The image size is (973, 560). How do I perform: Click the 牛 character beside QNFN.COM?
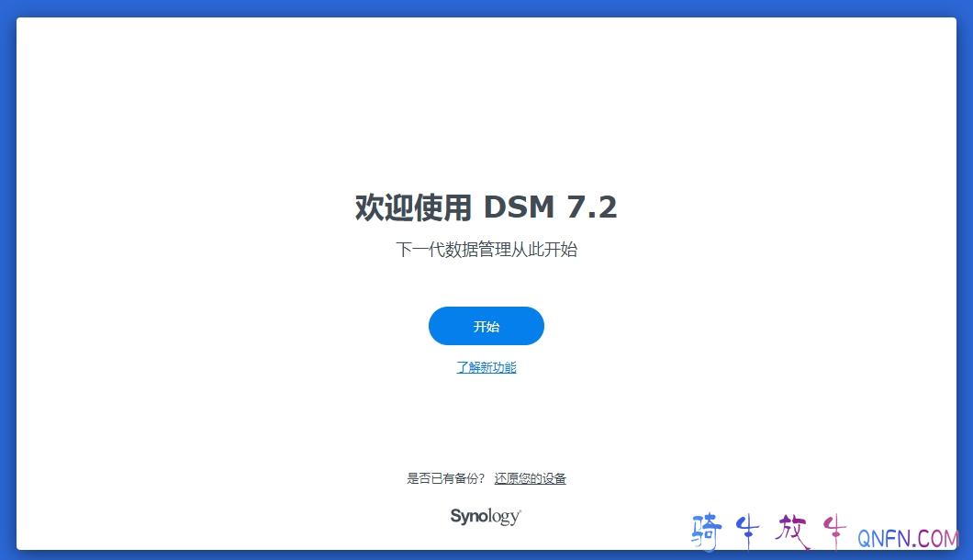(834, 532)
